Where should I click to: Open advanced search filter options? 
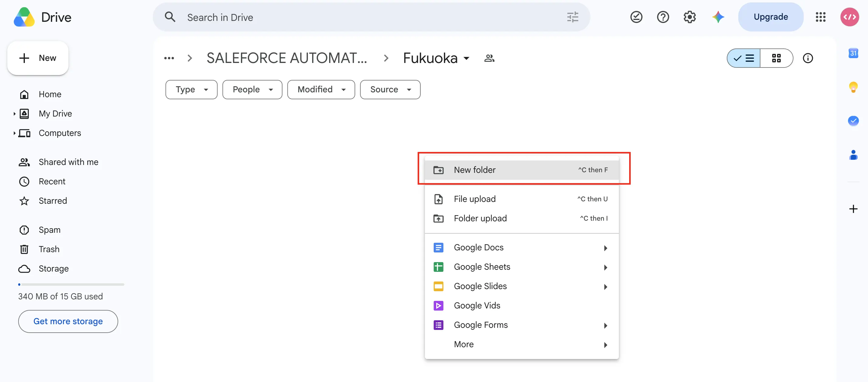[573, 17]
